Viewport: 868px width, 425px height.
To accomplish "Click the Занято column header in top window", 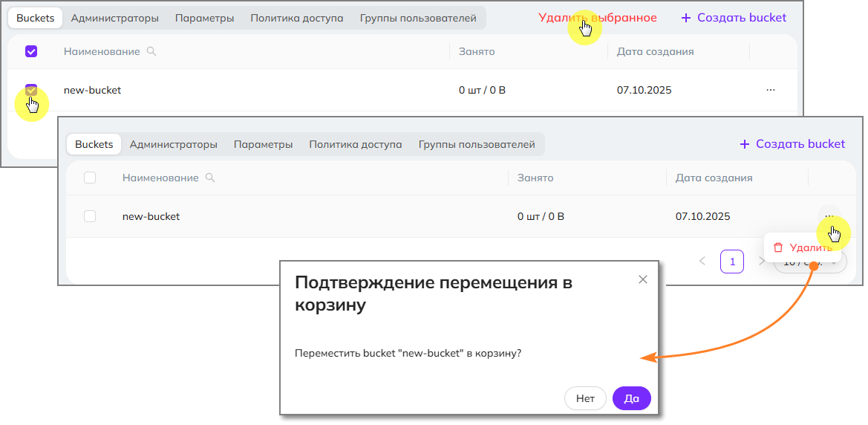I will point(477,51).
